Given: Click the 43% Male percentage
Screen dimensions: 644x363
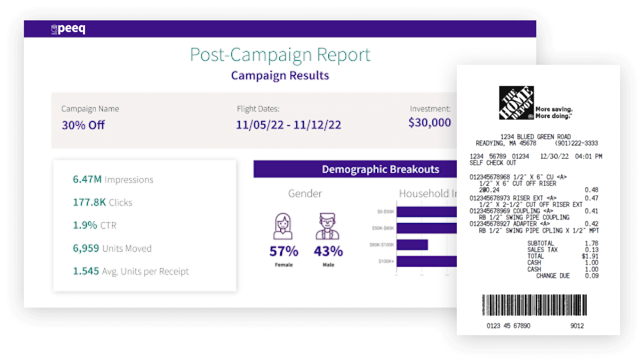Looking at the screenshot, I should click(x=328, y=251).
